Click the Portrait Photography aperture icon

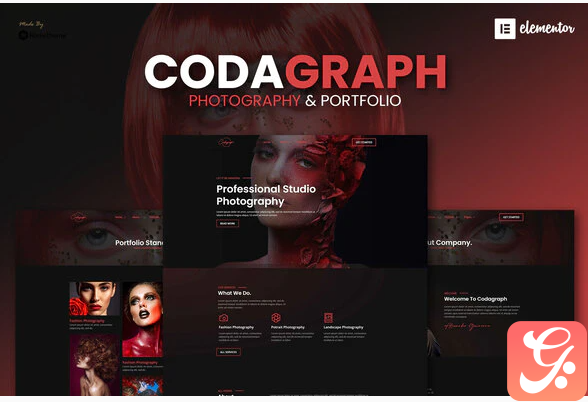pos(276,318)
